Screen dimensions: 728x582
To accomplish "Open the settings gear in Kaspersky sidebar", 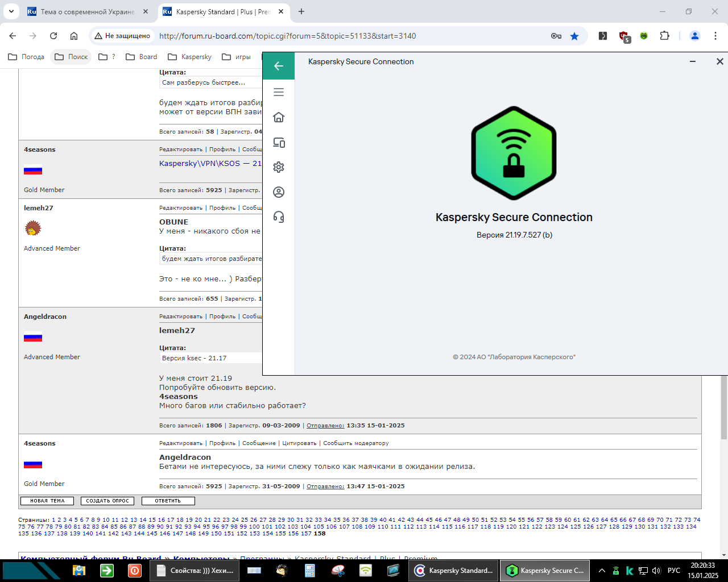I will tap(279, 167).
